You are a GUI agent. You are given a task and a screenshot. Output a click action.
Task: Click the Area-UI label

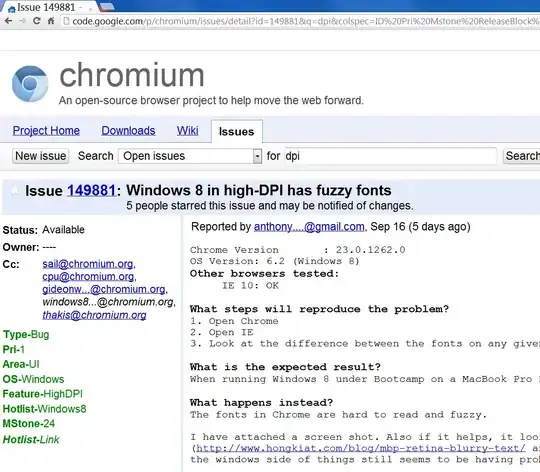coord(21,364)
